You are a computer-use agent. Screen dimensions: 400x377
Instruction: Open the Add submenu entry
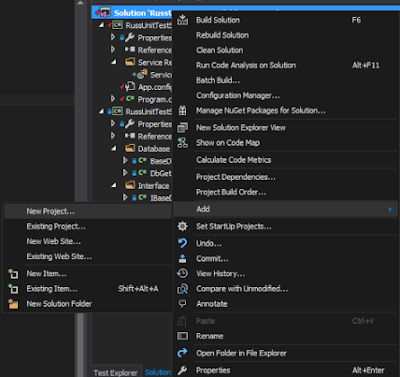click(286, 209)
